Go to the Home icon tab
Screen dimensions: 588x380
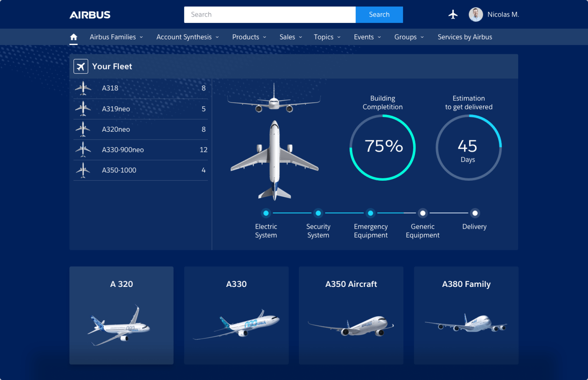click(73, 37)
